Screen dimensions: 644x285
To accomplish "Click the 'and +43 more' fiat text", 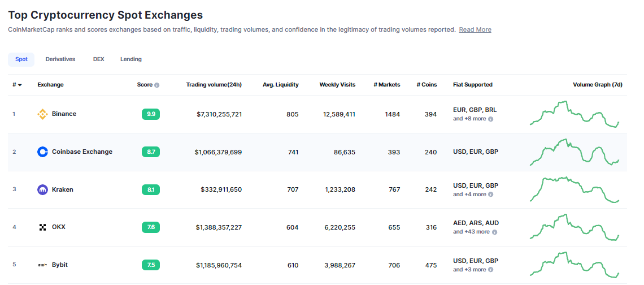I will pyautogui.click(x=472, y=231).
